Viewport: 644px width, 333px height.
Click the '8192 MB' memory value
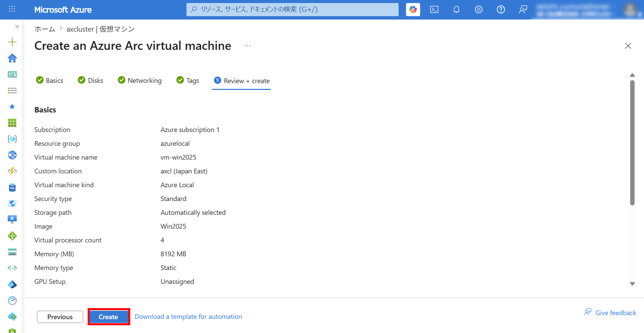tap(173, 254)
